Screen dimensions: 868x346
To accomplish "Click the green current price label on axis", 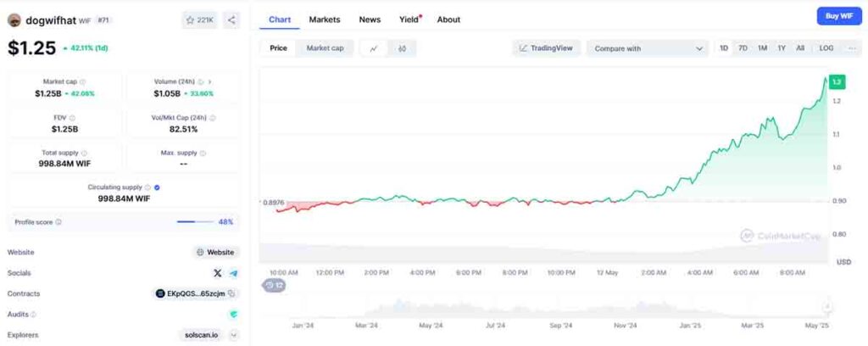I will coord(837,82).
